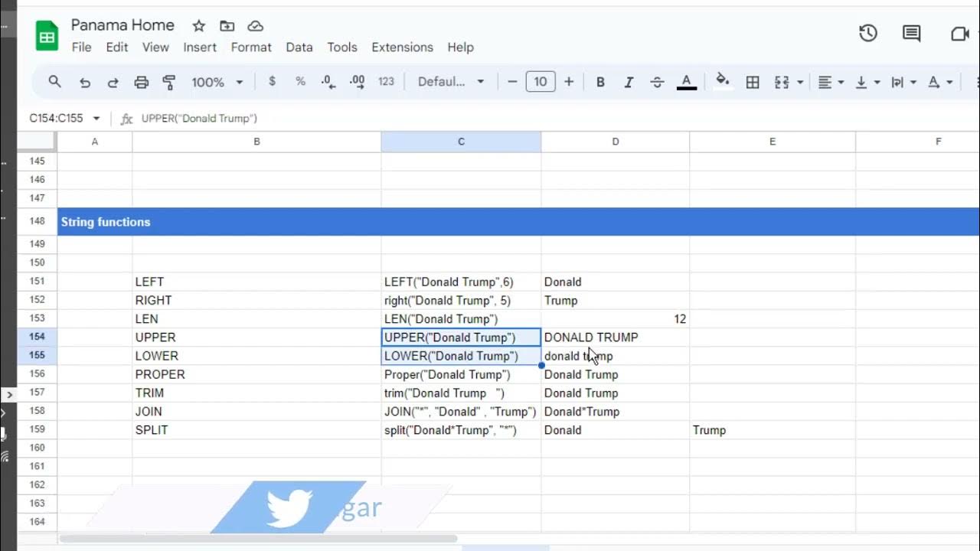
Task: Star the Panama Home document
Action: pyautogui.click(x=199, y=26)
